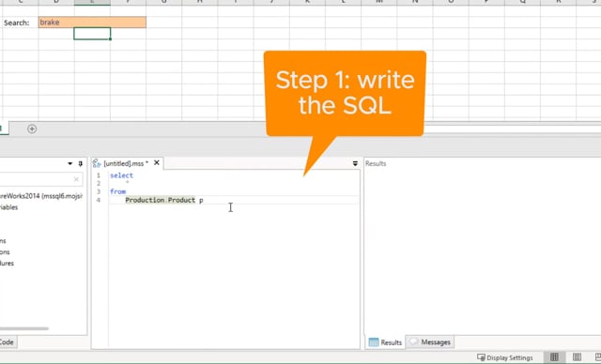Click the "Results" pane header label

(376, 163)
